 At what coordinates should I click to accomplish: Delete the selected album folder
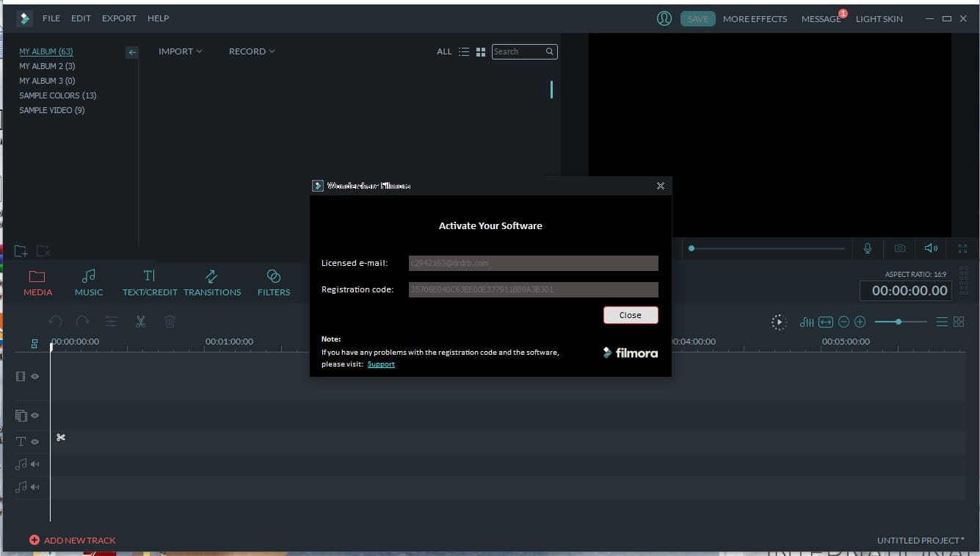pyautogui.click(x=43, y=250)
